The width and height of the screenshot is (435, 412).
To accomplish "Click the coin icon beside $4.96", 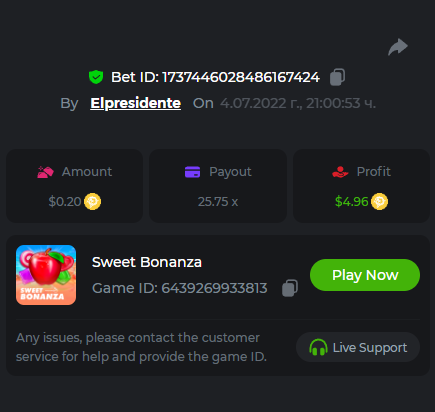I will pyautogui.click(x=379, y=202).
